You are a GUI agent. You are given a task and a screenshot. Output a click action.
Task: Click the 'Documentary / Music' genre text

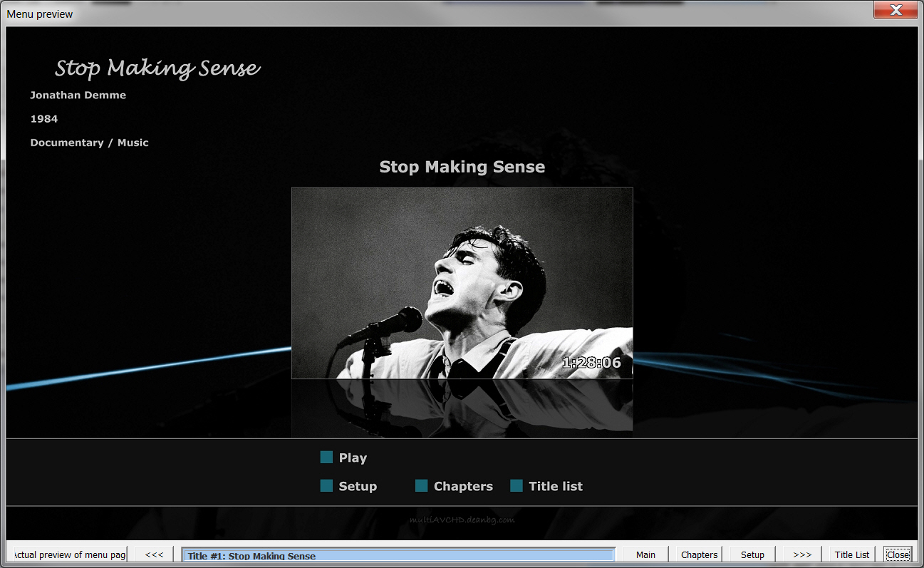[90, 143]
